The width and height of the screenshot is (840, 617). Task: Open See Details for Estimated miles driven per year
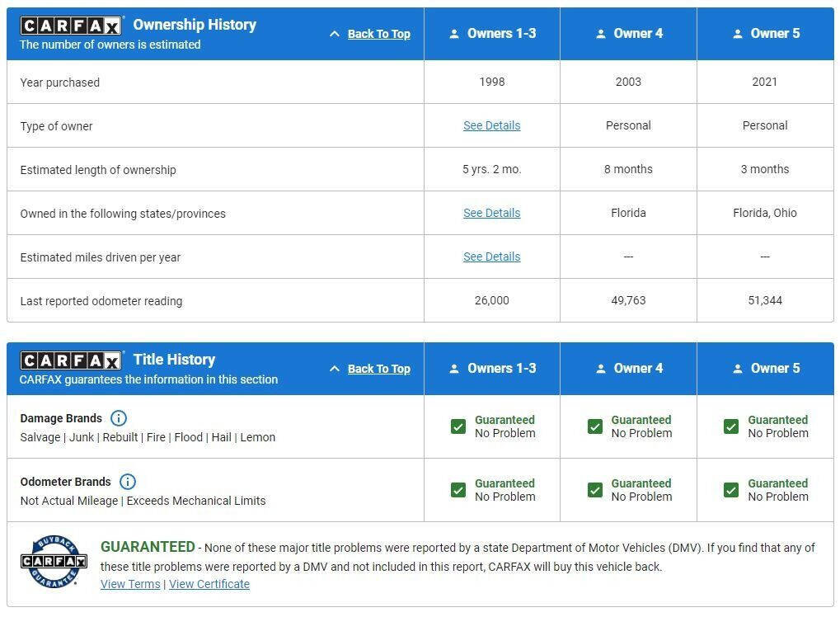tap(491, 257)
